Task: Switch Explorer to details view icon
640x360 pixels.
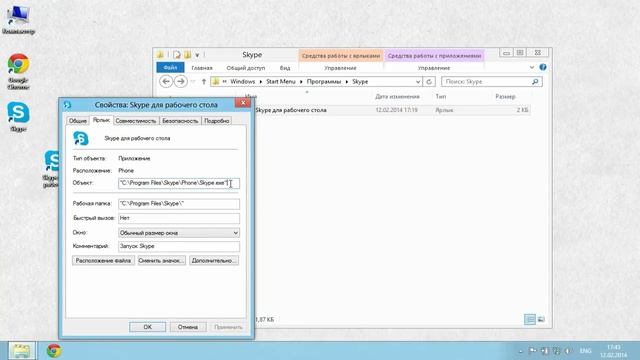Action: coord(529,319)
